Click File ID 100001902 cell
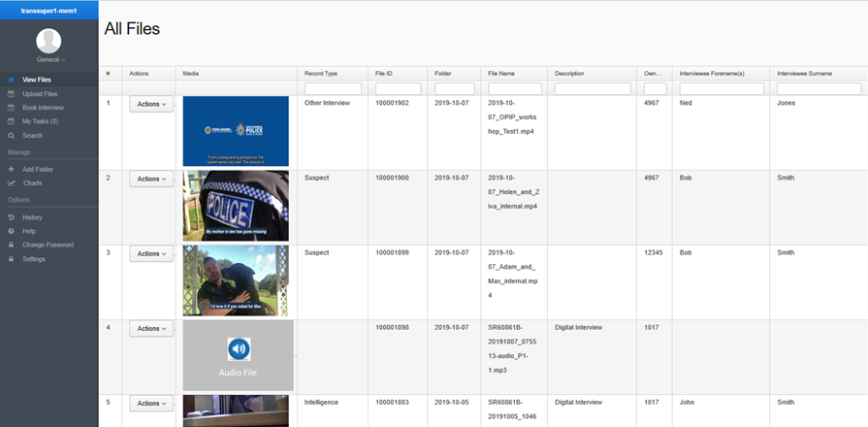 click(x=392, y=103)
